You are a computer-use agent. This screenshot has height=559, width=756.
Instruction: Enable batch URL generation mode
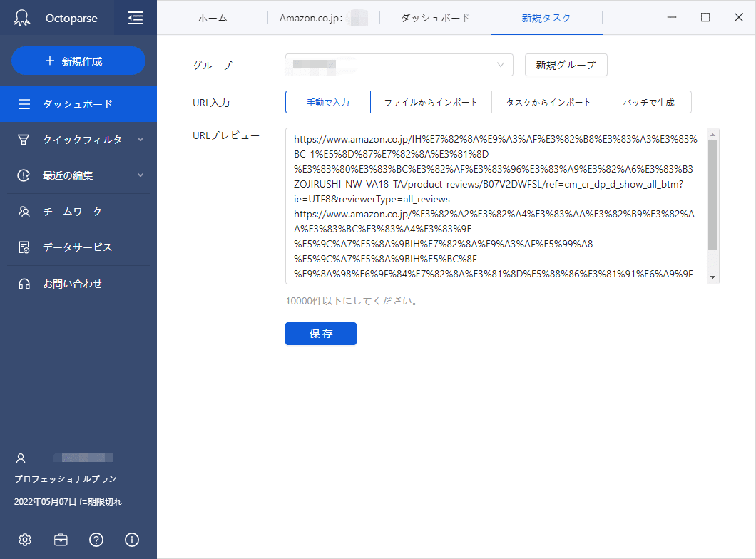point(648,101)
